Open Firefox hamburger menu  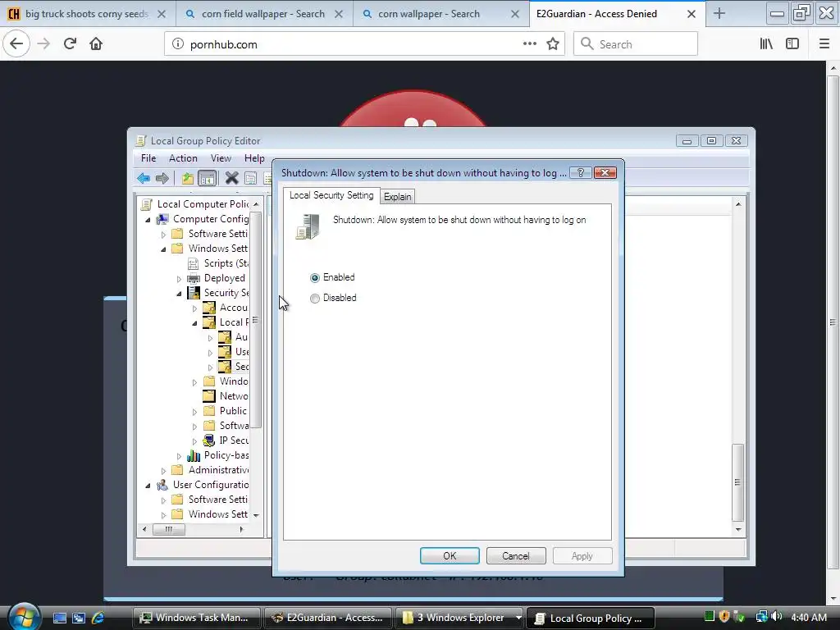point(824,44)
